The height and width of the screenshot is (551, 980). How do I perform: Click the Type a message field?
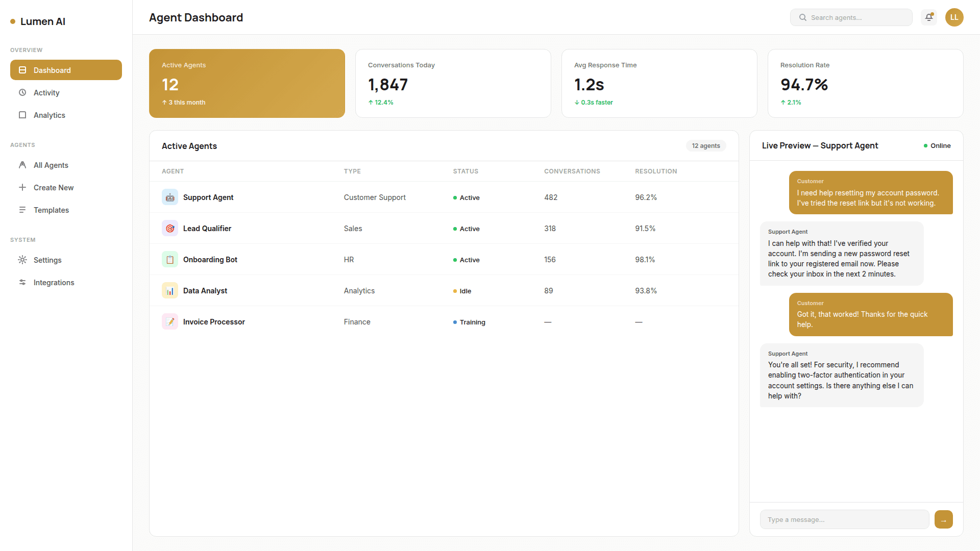[844, 519]
